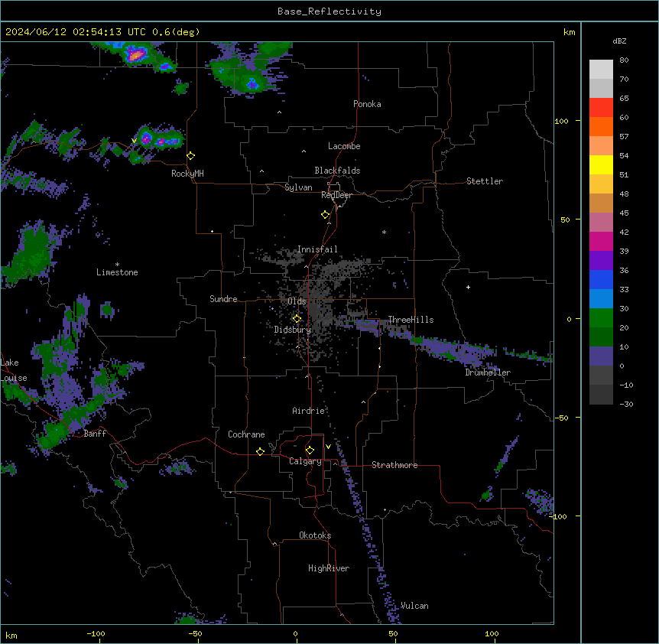Select the Drumheller label
This screenshot has width=659, height=644.
(x=488, y=372)
